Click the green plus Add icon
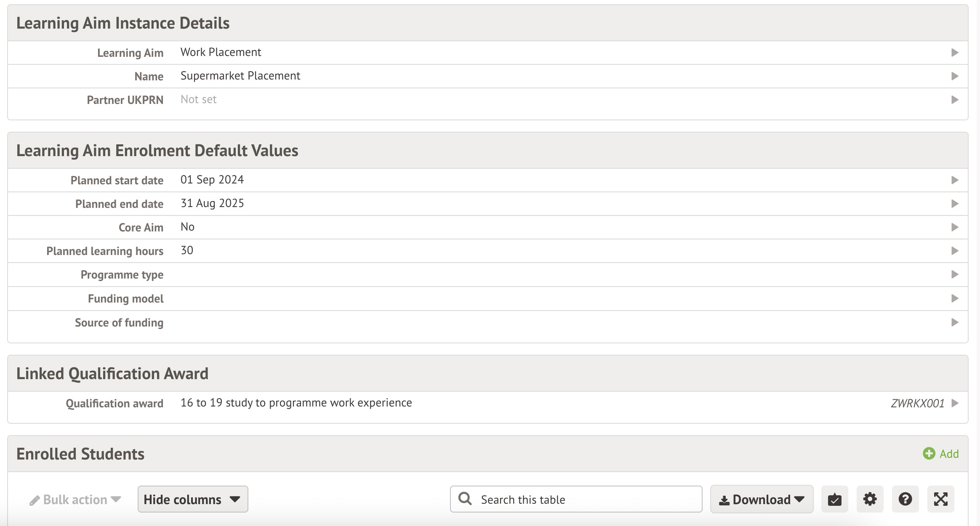The image size is (980, 526). (x=929, y=454)
